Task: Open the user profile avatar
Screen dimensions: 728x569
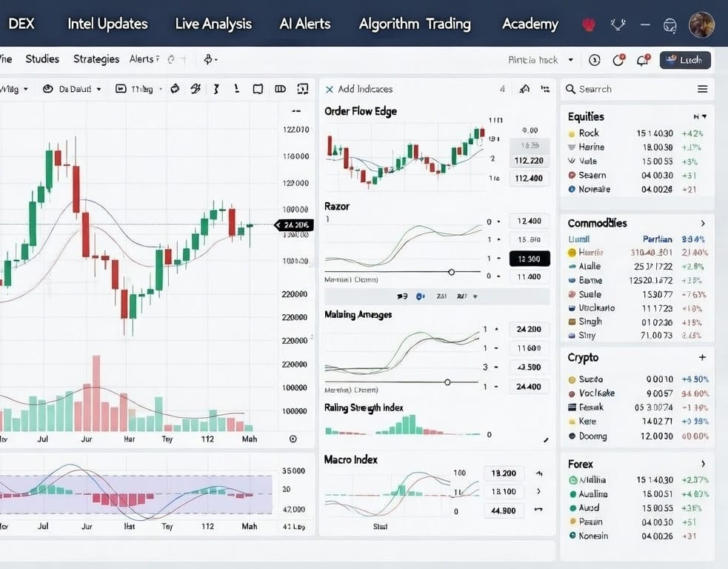Action: (x=701, y=24)
